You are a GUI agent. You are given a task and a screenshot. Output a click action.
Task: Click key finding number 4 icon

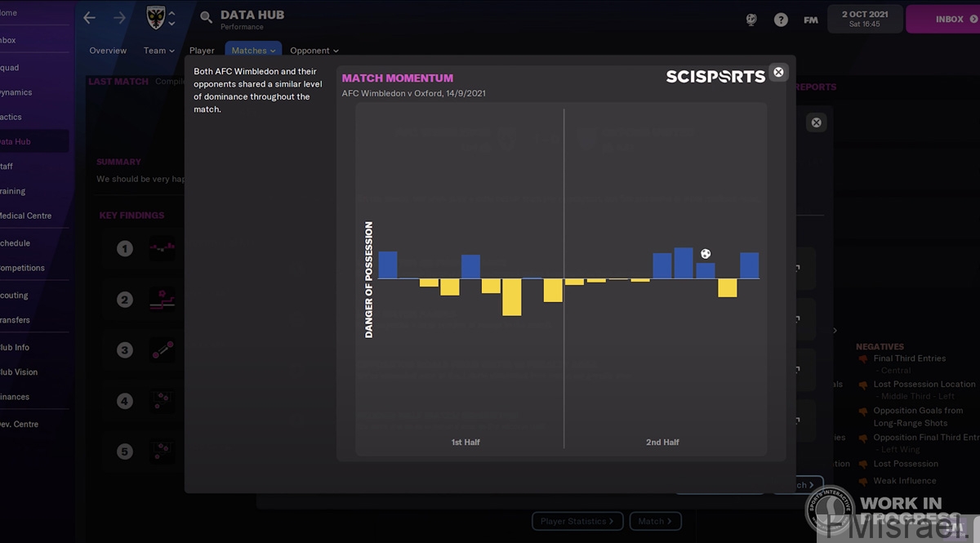point(124,401)
